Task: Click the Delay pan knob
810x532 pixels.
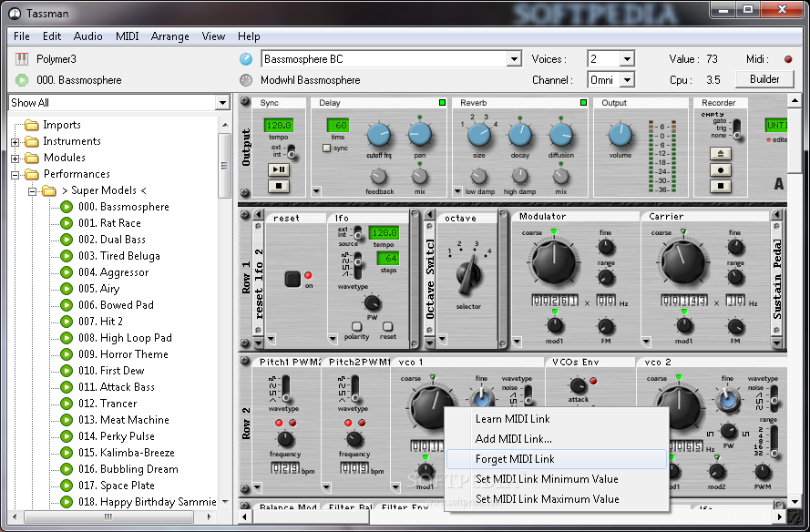Action: [420, 134]
